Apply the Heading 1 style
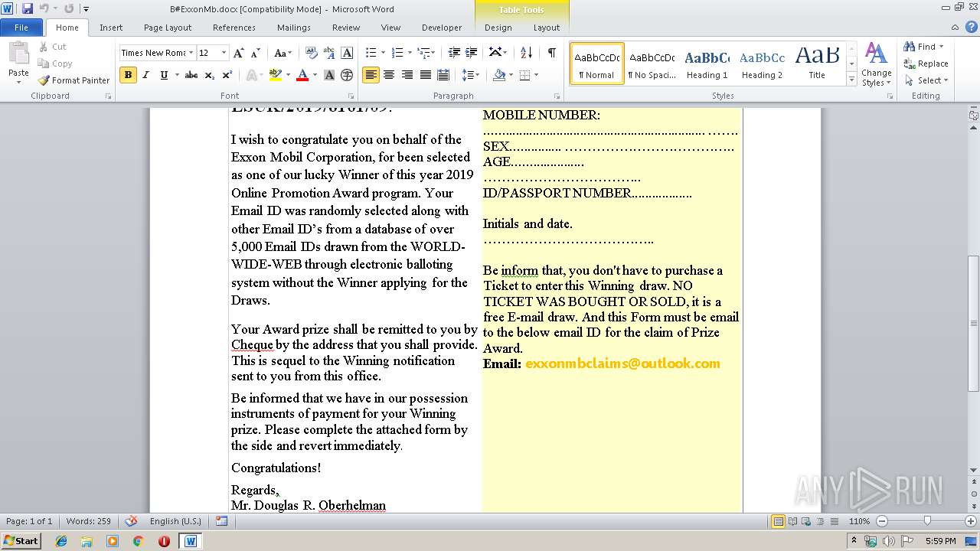This screenshot has width=980, height=551. (x=707, y=64)
